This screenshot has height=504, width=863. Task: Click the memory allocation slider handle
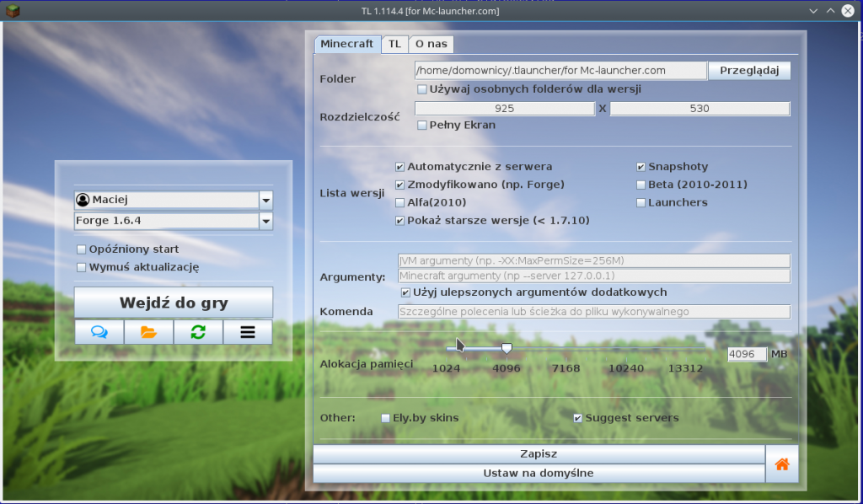click(x=507, y=348)
